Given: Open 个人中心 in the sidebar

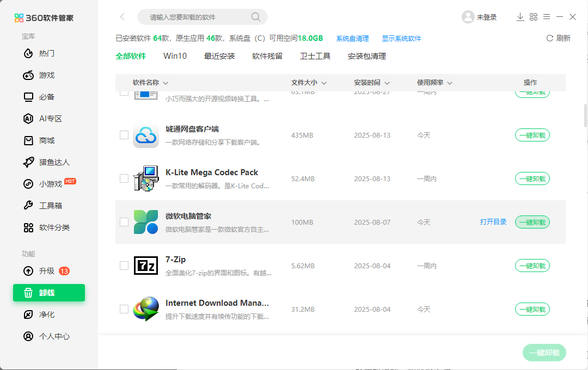Looking at the screenshot, I should click(x=45, y=336).
